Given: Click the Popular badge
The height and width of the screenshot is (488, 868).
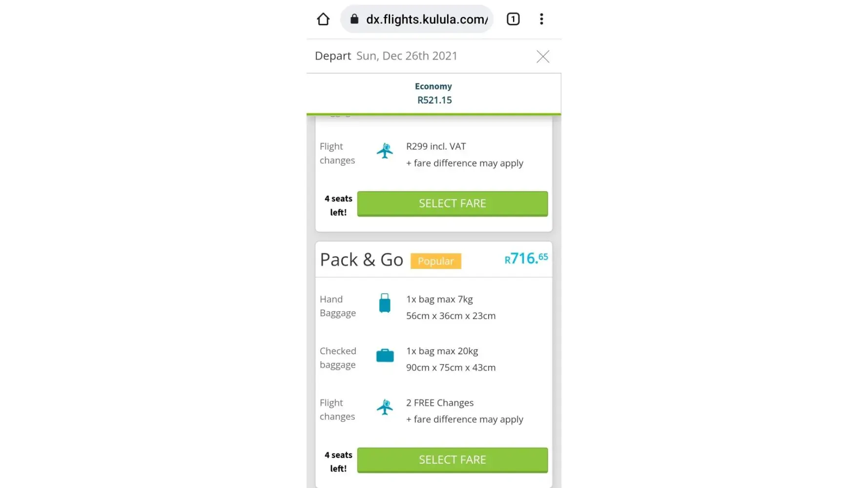Looking at the screenshot, I should pyautogui.click(x=435, y=261).
